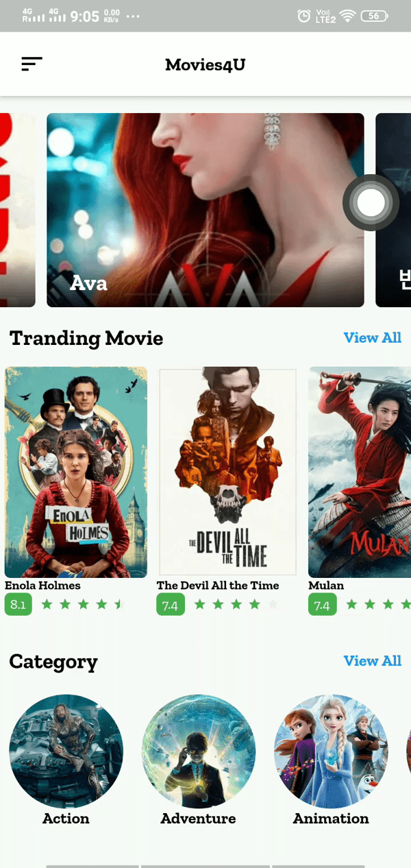Open the Adventure category circle icon
This screenshot has height=868, width=411.
199,751
